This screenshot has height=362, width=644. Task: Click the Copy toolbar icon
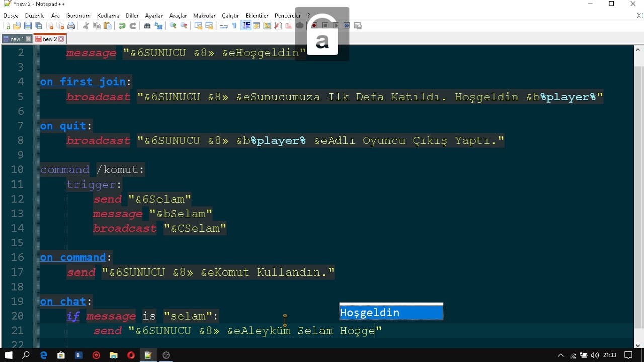click(97, 26)
